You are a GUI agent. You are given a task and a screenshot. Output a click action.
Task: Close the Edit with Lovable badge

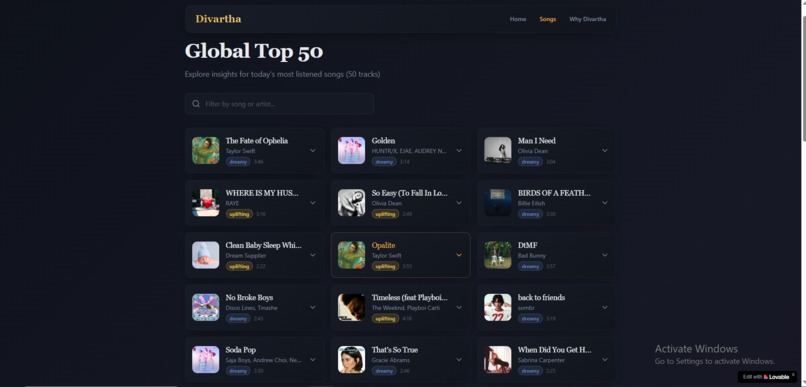[x=793, y=375]
